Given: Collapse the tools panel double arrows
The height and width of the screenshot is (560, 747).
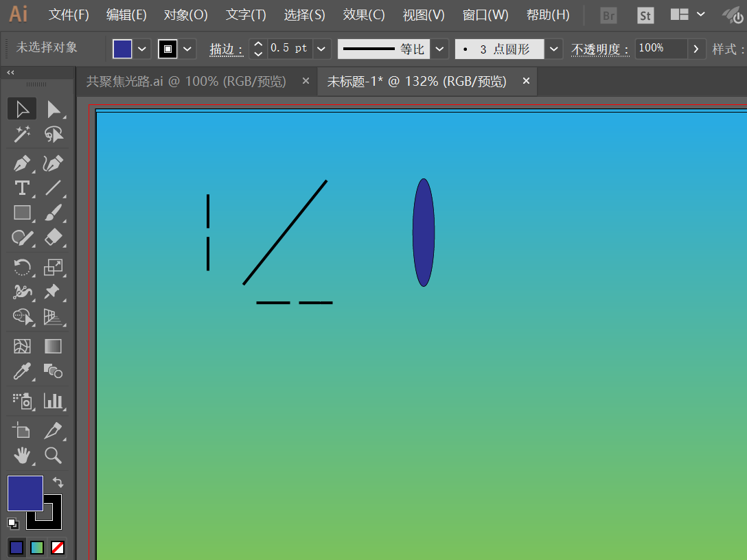Looking at the screenshot, I should [10, 72].
